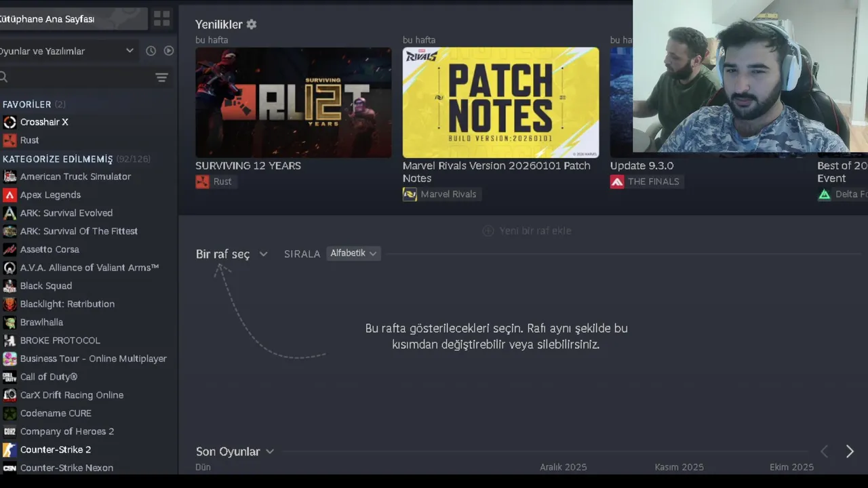Image resolution: width=868 pixels, height=488 pixels.
Task: Click THE FINALS icon under Update 9.3.0
Action: 617,182
